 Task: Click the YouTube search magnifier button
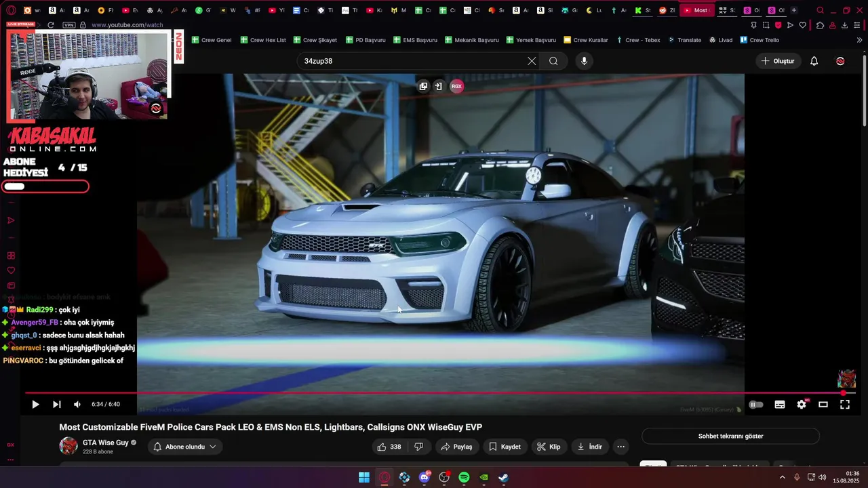553,61
